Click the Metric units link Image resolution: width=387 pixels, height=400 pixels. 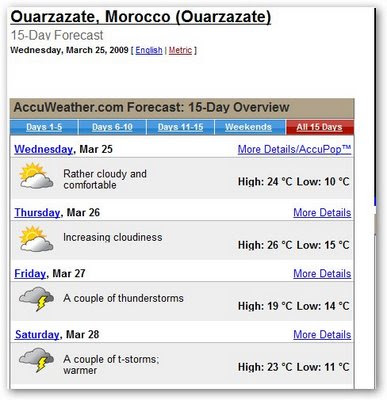click(180, 50)
